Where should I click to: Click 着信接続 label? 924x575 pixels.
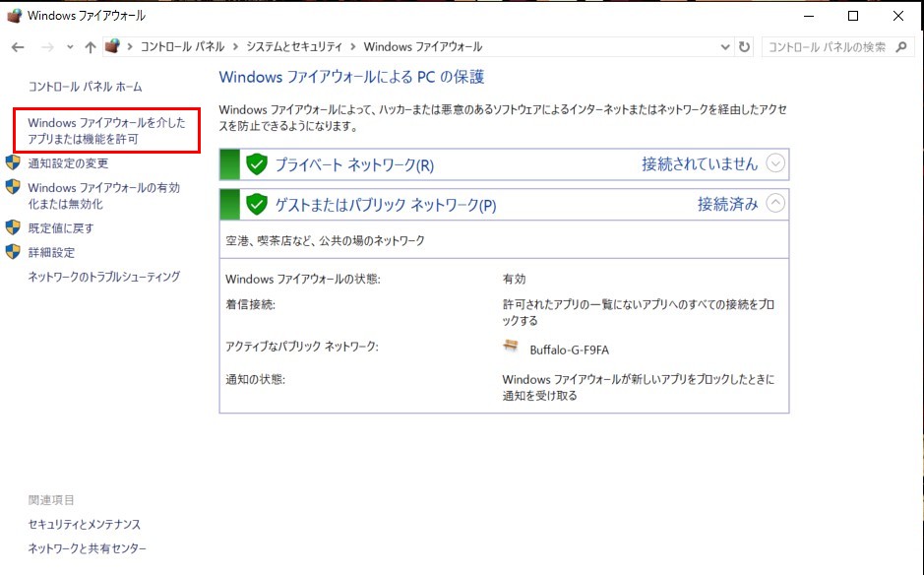point(251,305)
